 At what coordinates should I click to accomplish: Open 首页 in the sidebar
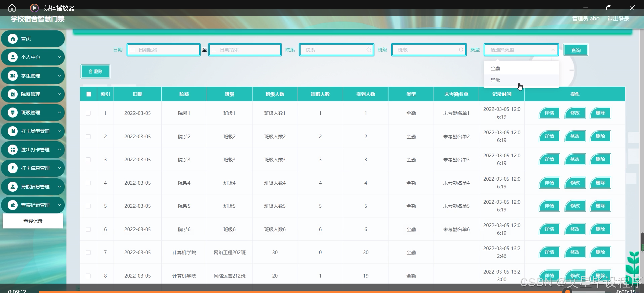[33, 39]
